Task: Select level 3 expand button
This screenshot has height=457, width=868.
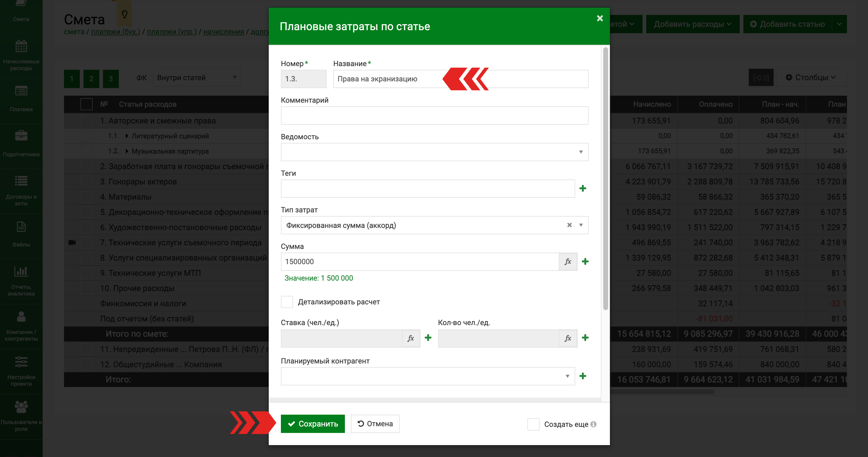Action: pyautogui.click(x=111, y=79)
